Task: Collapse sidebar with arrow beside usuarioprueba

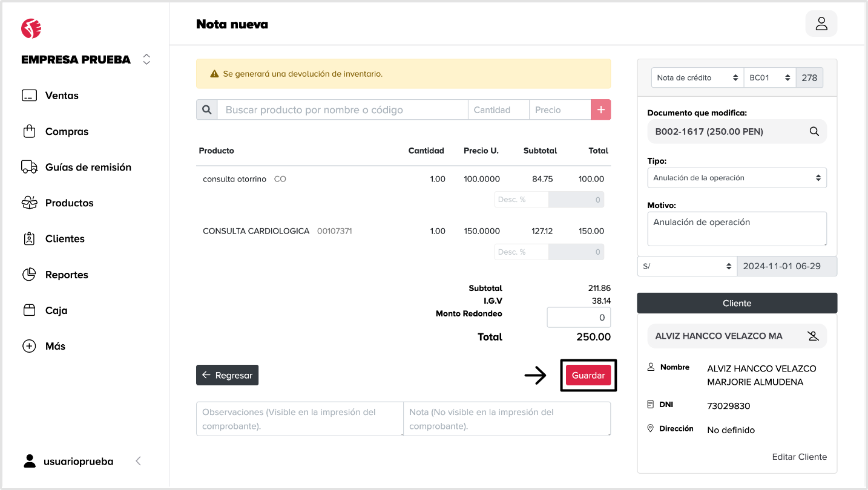Action: pos(138,461)
